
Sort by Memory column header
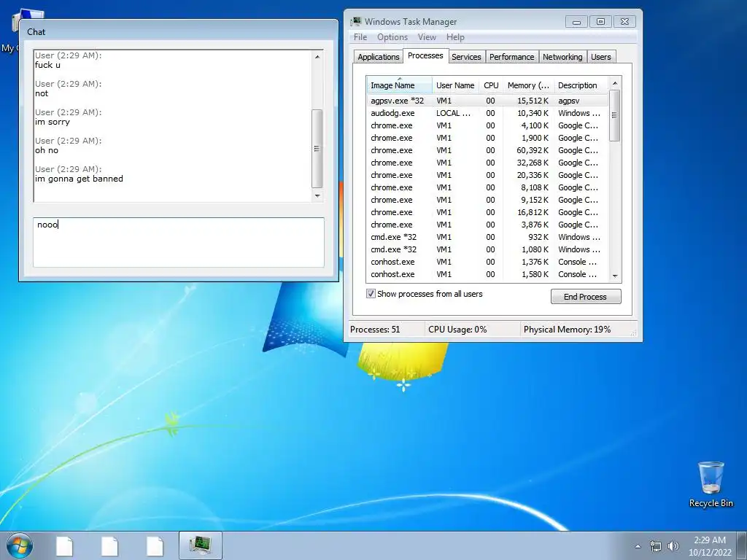pyautogui.click(x=528, y=85)
